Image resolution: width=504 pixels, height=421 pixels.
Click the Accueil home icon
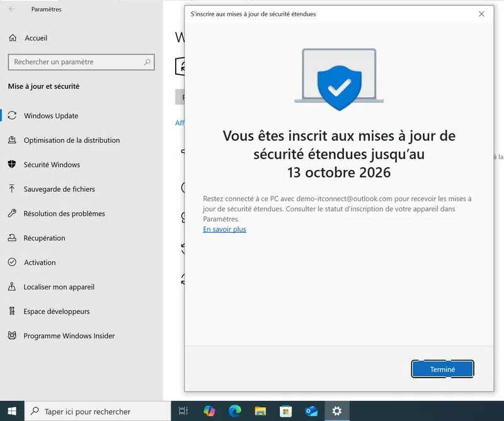[x=13, y=38]
